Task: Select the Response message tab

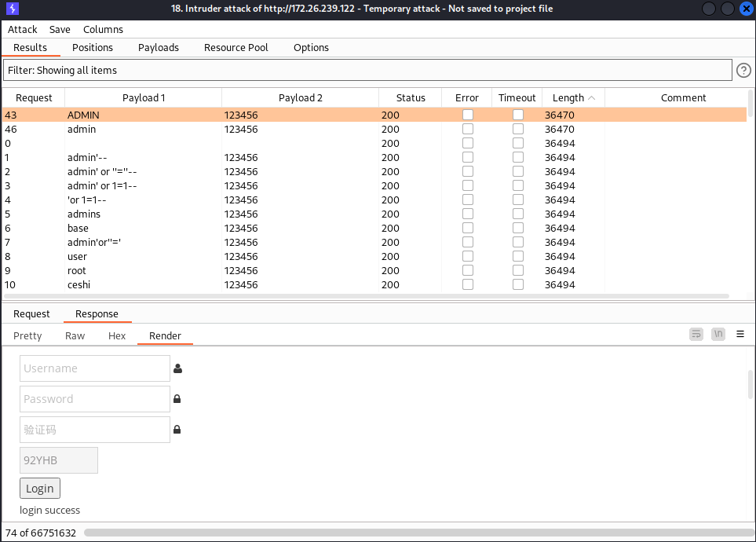Action: click(x=97, y=314)
